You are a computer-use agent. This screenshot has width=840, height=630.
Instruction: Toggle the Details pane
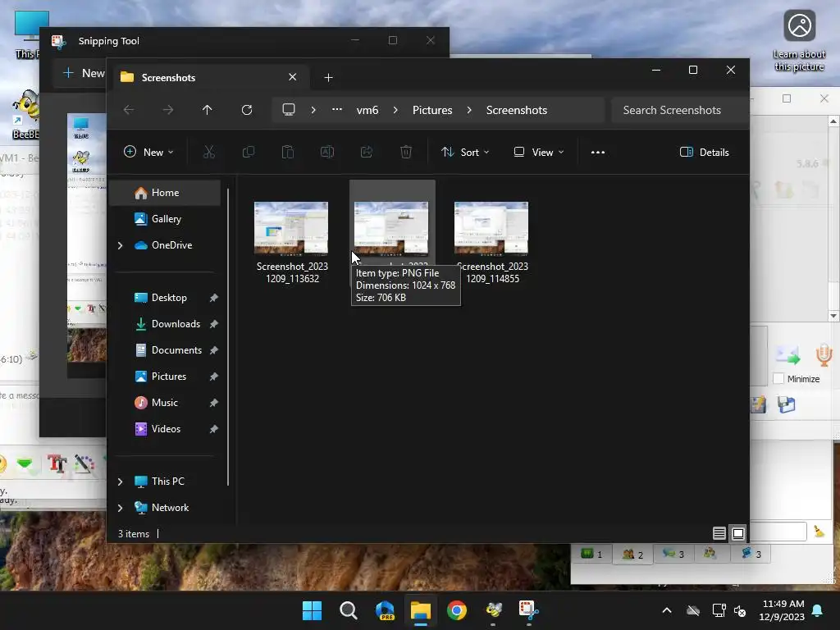tap(705, 152)
